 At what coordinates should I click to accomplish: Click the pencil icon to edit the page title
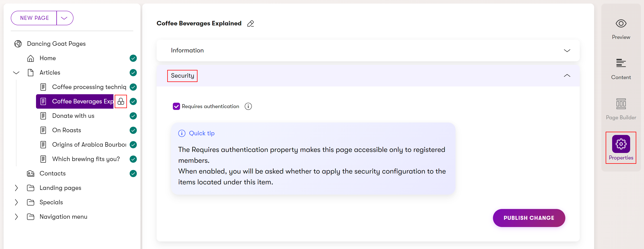250,24
